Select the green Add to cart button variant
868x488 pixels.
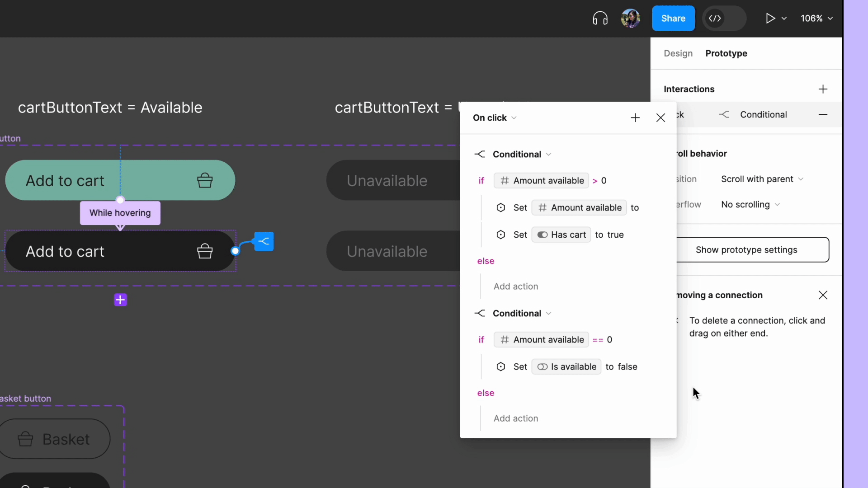[x=120, y=180]
